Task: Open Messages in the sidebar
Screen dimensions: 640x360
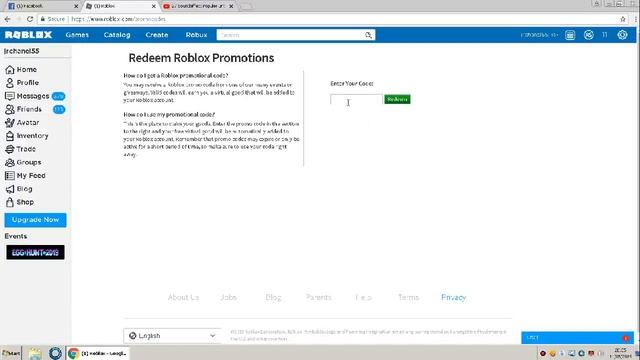Action: tap(27, 96)
